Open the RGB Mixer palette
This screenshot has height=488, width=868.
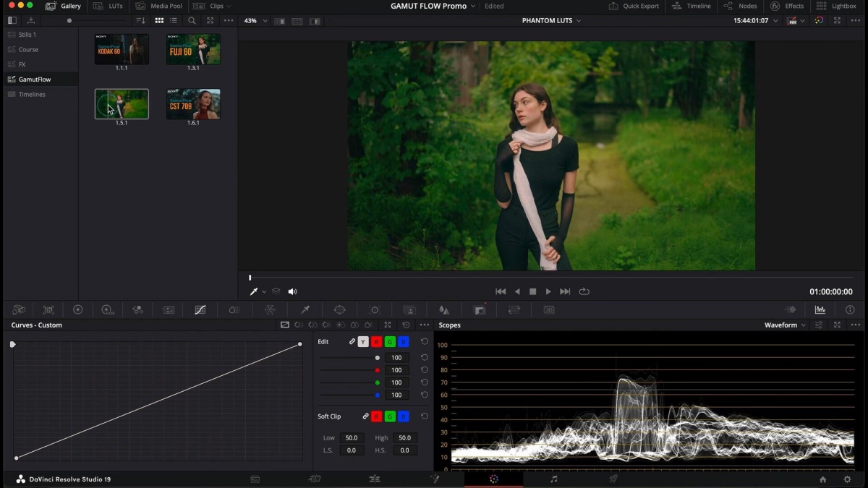(137, 309)
